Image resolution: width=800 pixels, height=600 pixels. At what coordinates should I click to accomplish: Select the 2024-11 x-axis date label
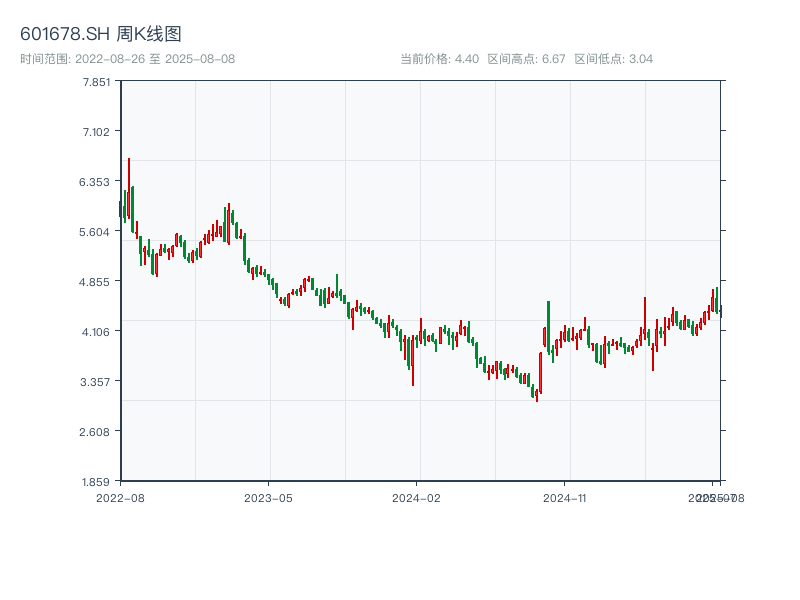point(565,497)
